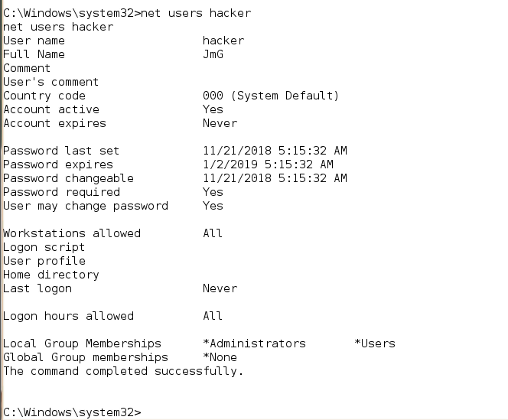Click the 'Last logon' label
This screenshot has width=508, height=420.
coord(37,288)
